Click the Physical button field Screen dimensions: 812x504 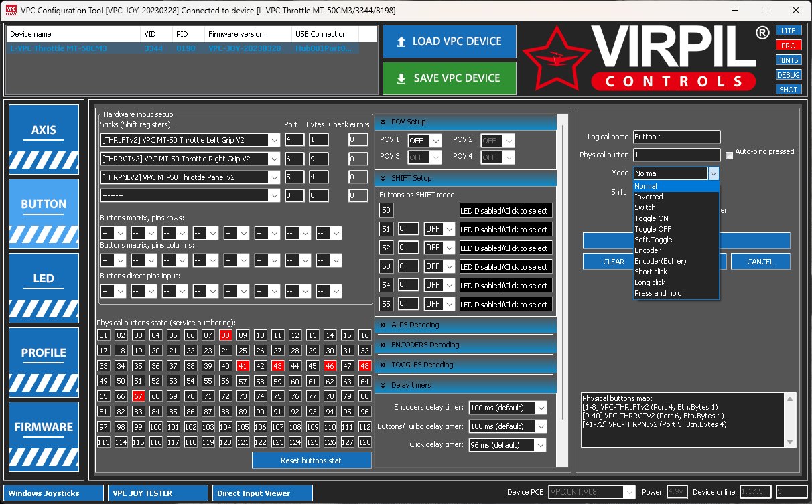click(677, 155)
